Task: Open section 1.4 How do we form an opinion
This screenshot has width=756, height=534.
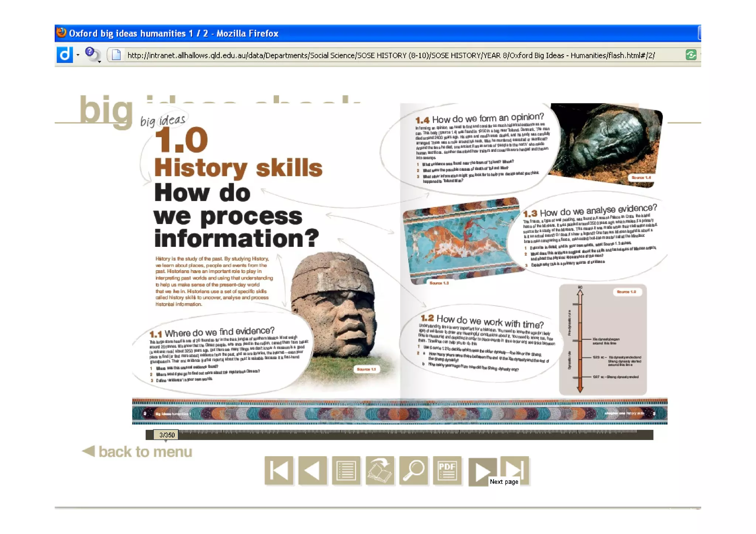Action: point(479,118)
